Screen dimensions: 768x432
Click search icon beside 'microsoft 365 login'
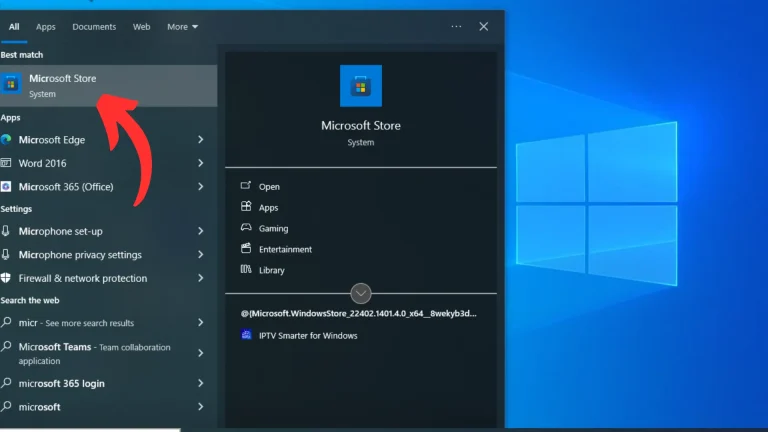6,383
